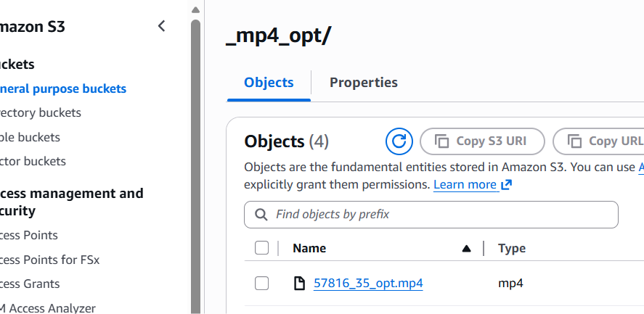Viewport: 644px width, 314px height.
Task: Click the file icon beside 57816_35_opt.mp4
Action: pos(299,283)
